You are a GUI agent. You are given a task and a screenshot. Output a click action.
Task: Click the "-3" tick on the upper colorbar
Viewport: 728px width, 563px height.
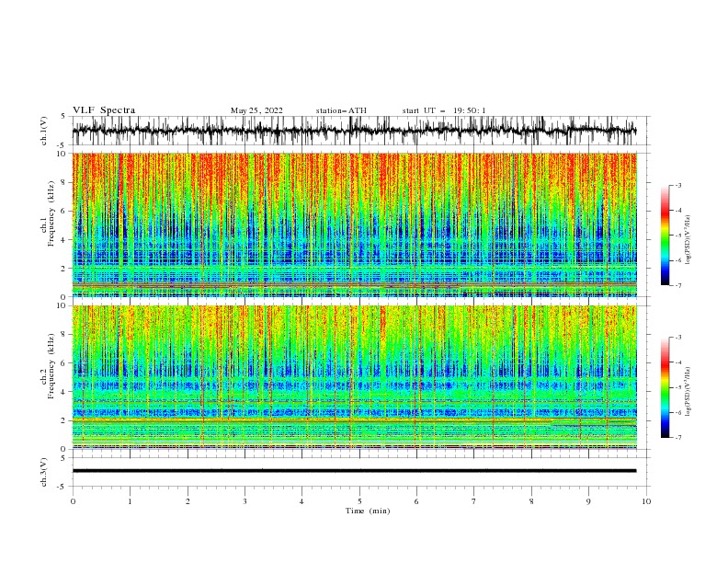click(678, 185)
